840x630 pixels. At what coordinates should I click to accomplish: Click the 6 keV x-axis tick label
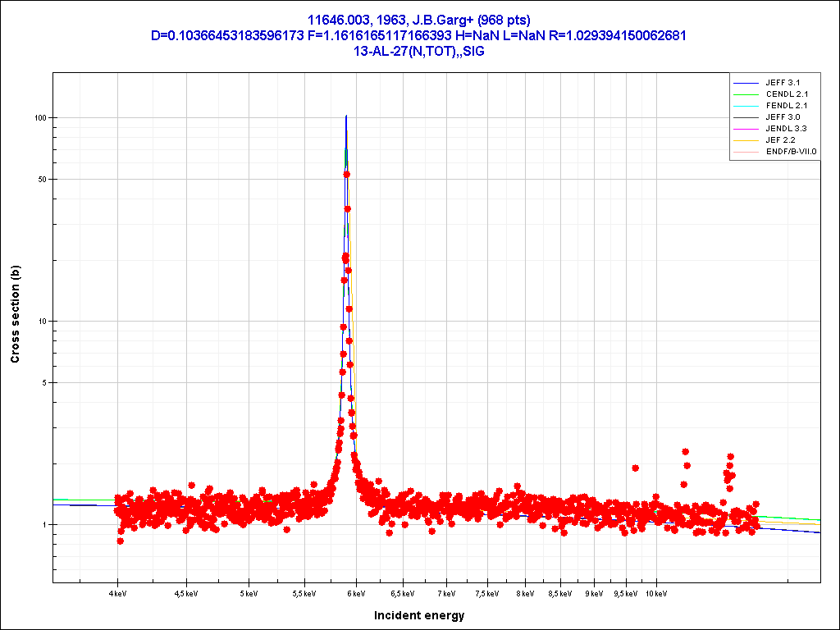pyautogui.click(x=356, y=592)
